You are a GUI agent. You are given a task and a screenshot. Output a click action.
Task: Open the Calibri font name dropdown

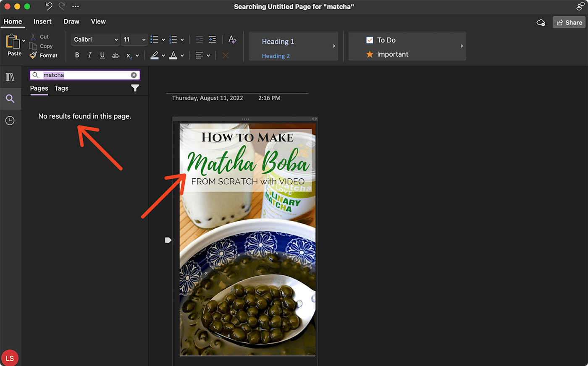click(116, 39)
